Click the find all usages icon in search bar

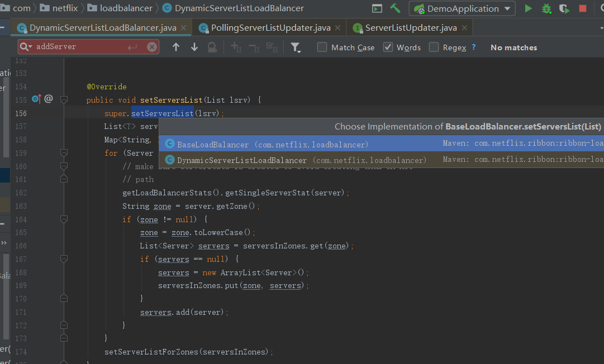[212, 47]
